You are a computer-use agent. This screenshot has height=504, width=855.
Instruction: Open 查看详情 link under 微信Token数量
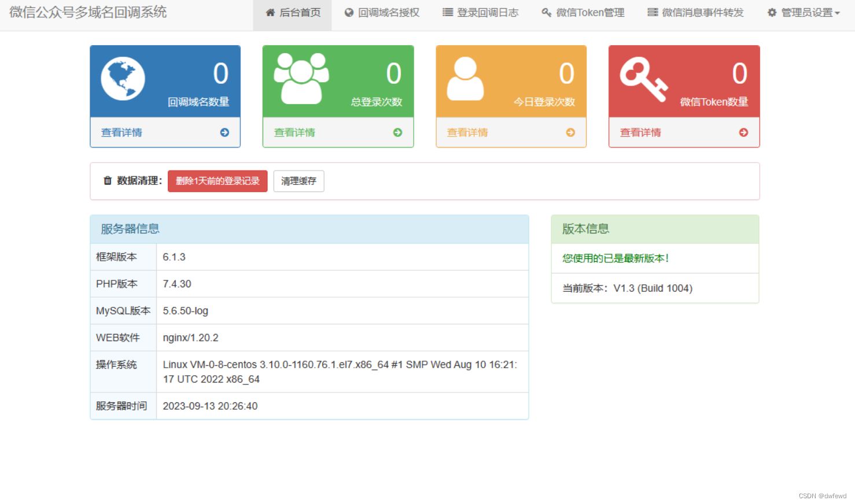point(640,132)
